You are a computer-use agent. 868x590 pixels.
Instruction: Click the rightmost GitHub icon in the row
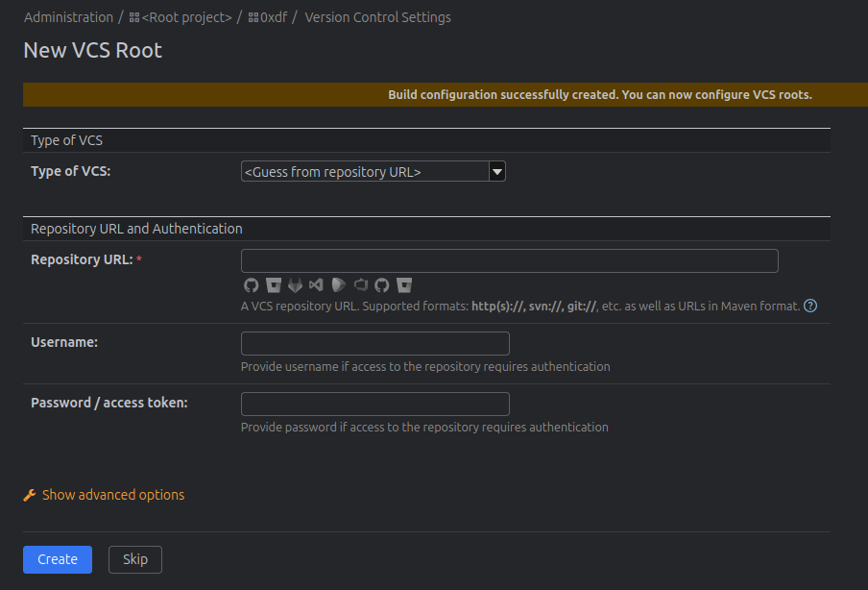(x=382, y=285)
